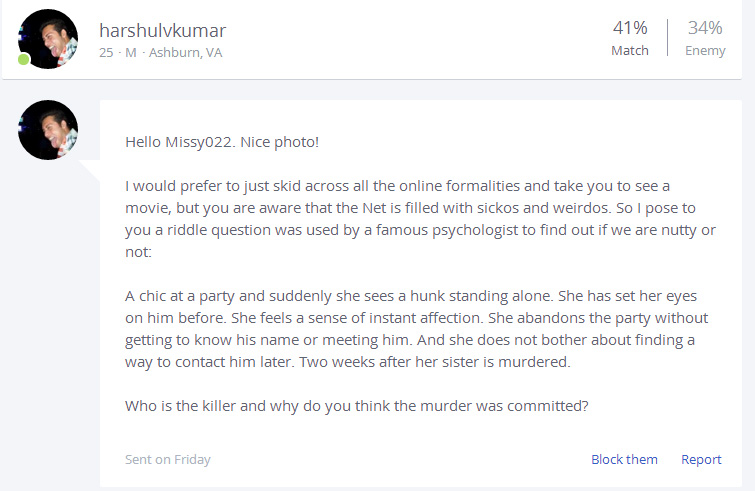
Task: Click the sender avatar beside the message
Action: (48, 130)
